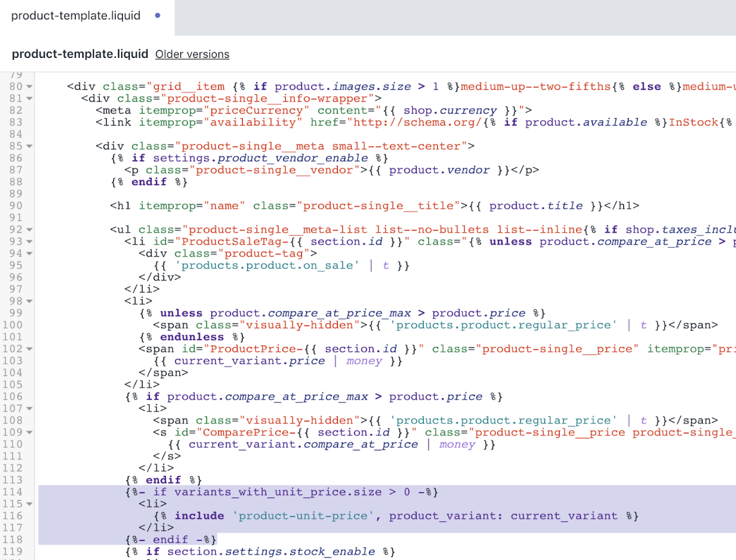
Task: Collapse the li block at line 107
Action: pos(29,408)
